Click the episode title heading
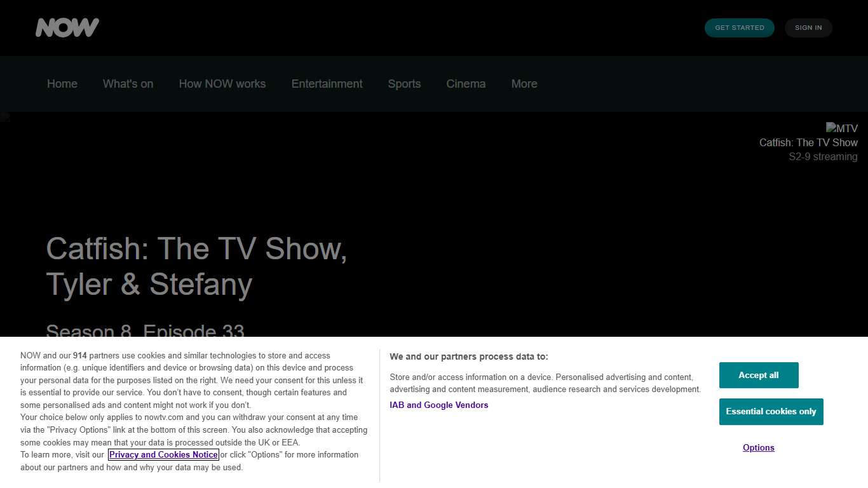This screenshot has height=488, width=868. (197, 267)
